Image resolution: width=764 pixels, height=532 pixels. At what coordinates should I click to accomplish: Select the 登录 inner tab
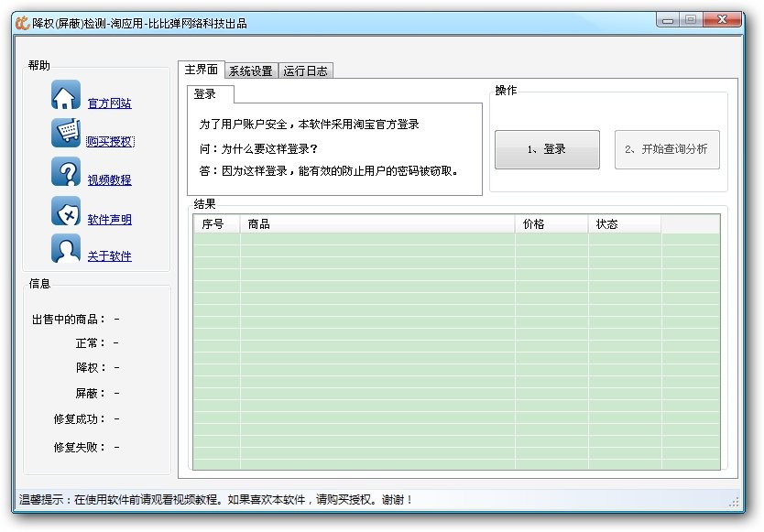210,94
